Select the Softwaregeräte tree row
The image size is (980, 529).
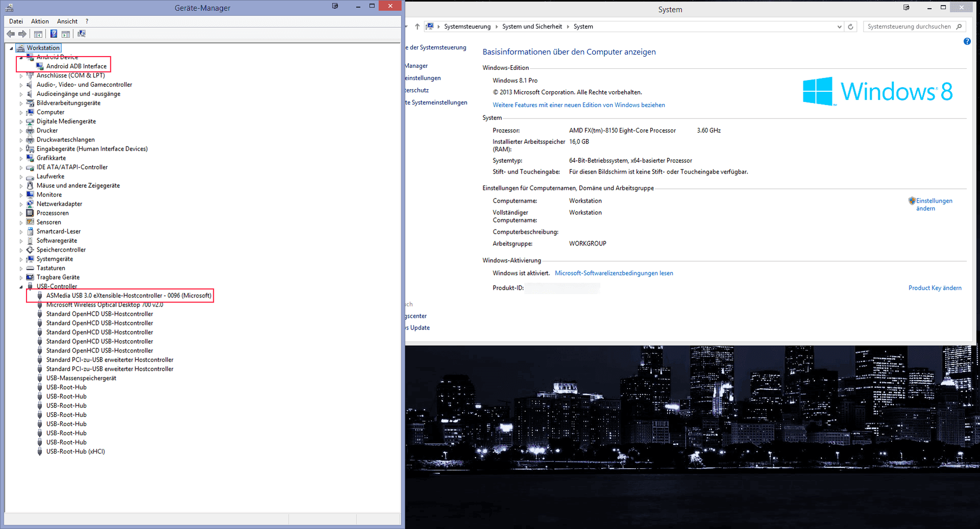[57, 241]
